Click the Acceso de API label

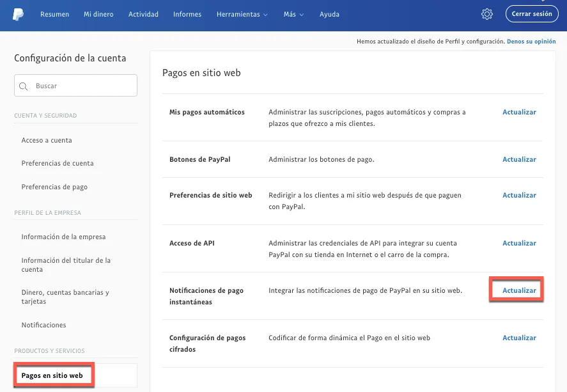coord(192,244)
